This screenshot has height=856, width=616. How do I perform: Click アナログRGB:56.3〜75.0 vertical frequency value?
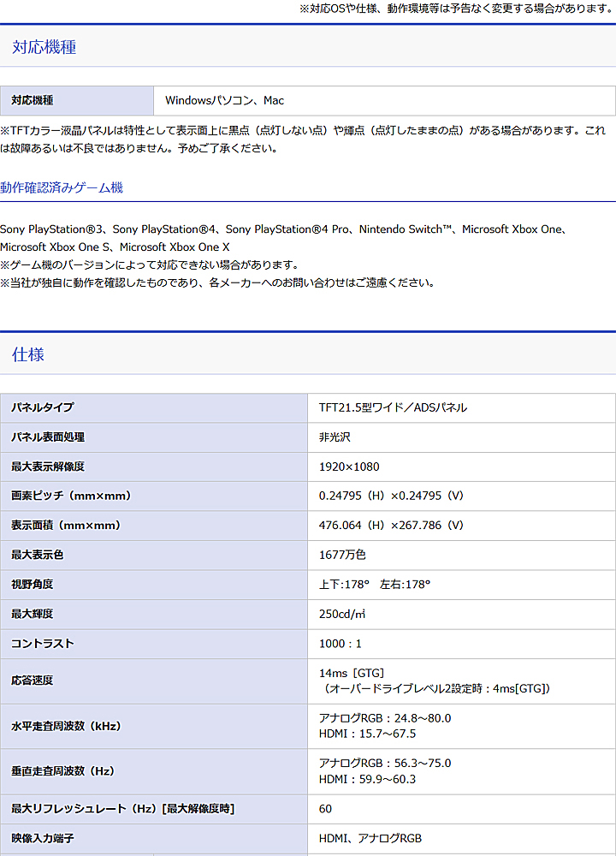(385, 764)
